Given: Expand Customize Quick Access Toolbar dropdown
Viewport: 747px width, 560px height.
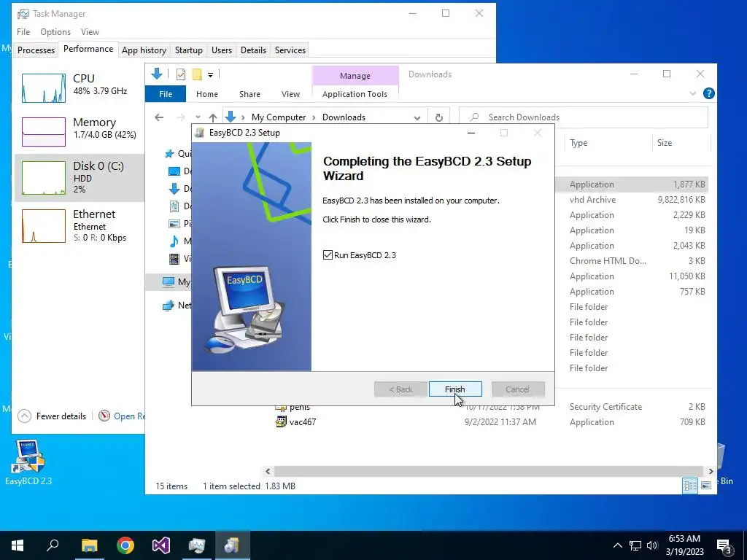Looking at the screenshot, I should [210, 75].
